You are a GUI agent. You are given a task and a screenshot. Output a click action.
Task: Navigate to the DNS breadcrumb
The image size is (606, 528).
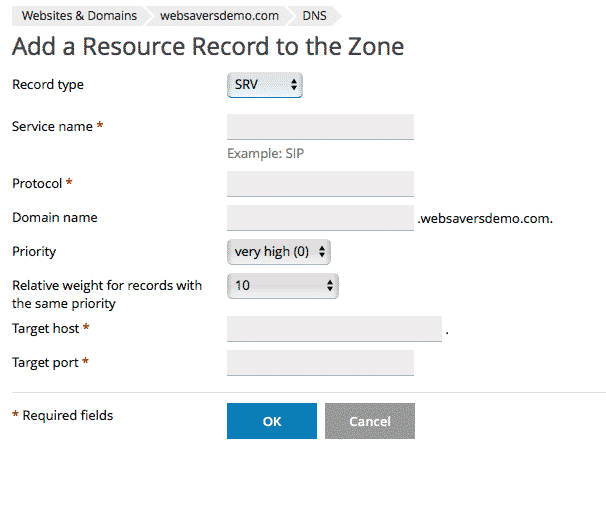[x=314, y=16]
